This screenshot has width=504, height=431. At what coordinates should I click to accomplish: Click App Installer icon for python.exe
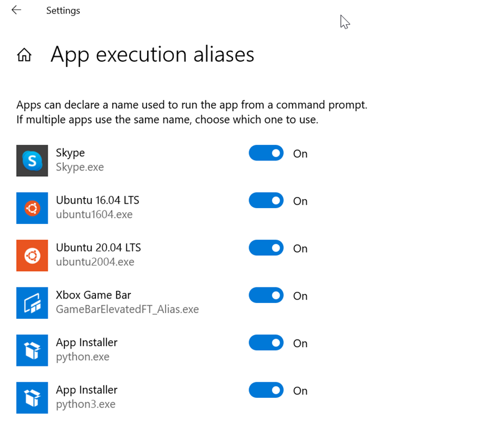tap(32, 350)
